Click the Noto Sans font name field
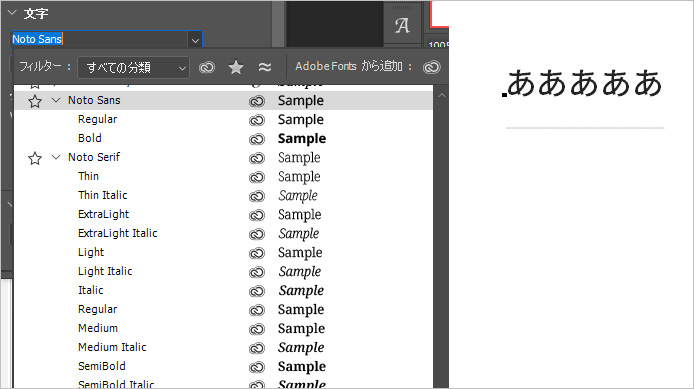Viewport: 694px width, 389px height. tap(99, 39)
